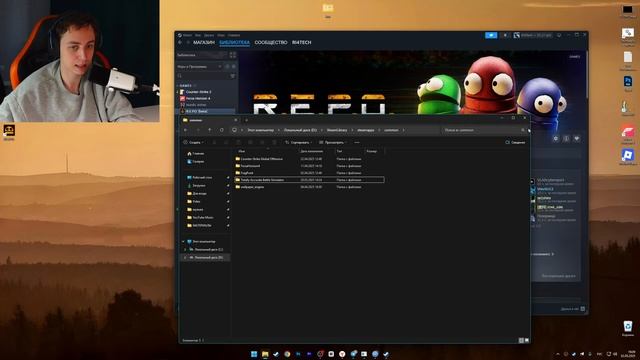Show hidden system tray icons
This screenshot has width=640, height=360.
click(558, 354)
